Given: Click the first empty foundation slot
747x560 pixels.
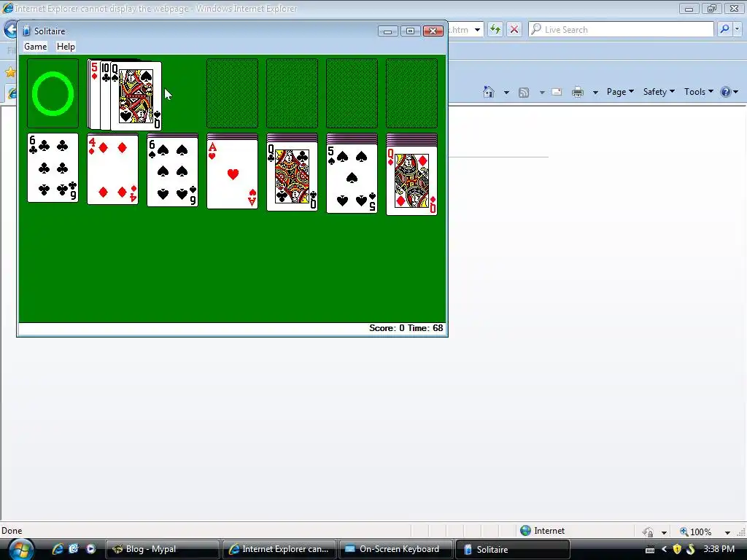Looking at the screenshot, I should point(233,93).
